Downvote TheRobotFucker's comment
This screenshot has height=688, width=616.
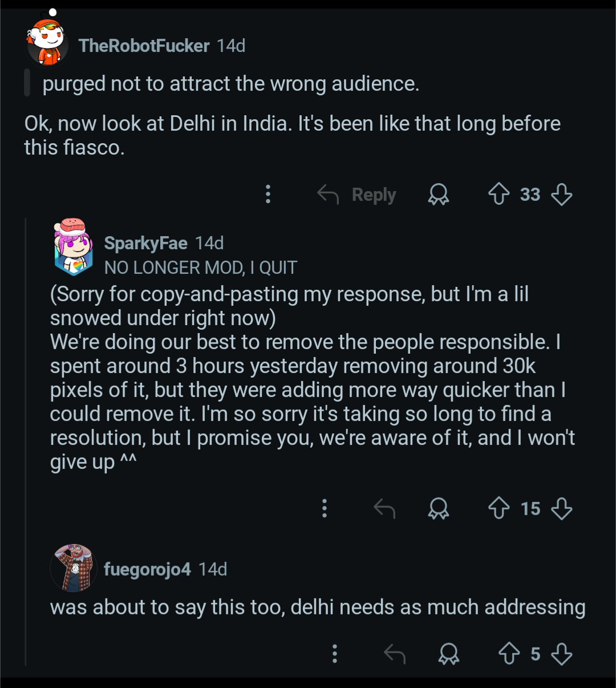[562, 195]
